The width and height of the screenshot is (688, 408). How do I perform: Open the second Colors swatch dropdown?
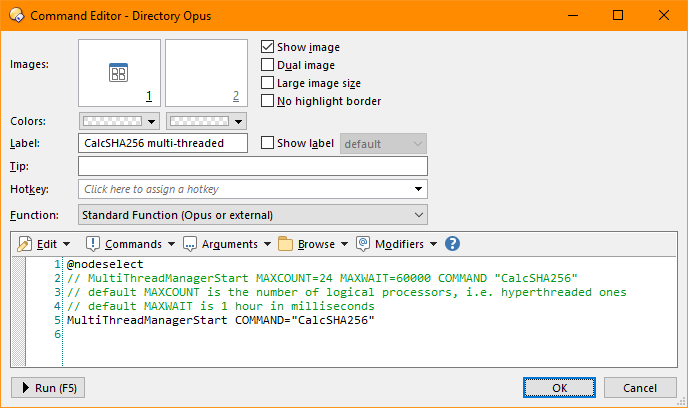coord(206,121)
